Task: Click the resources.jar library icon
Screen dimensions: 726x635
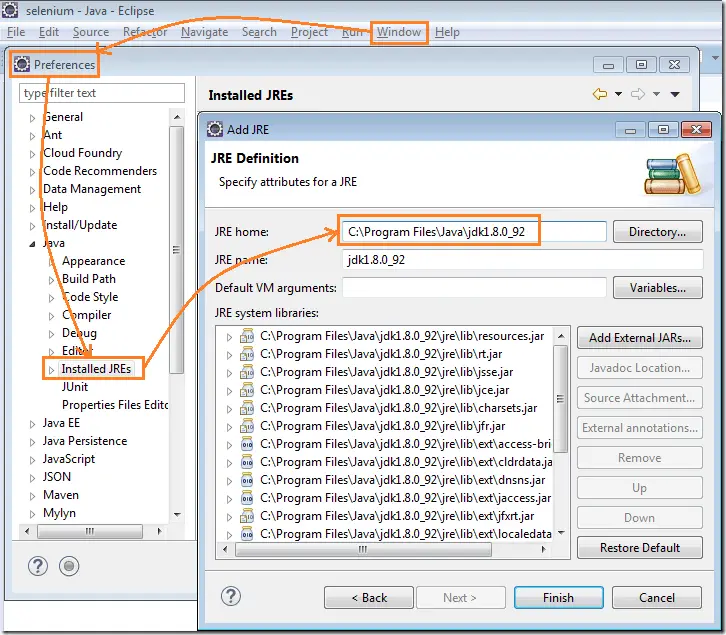Action: pyautogui.click(x=247, y=336)
